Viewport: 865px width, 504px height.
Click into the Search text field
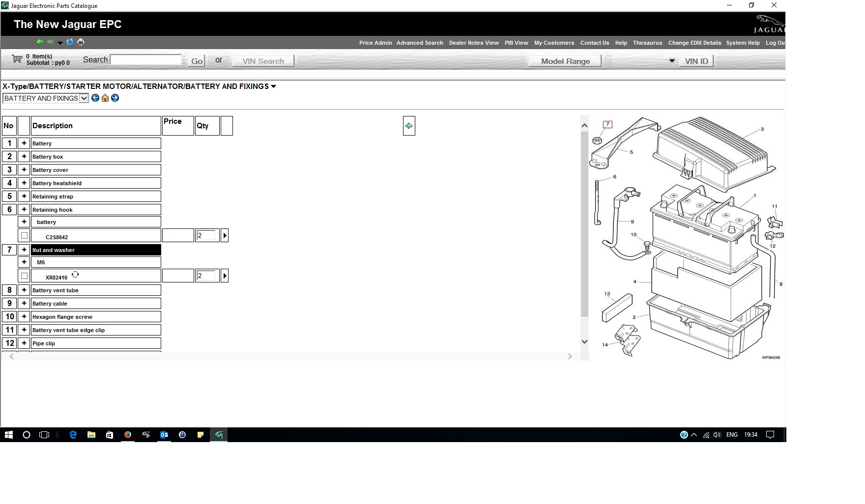146,60
